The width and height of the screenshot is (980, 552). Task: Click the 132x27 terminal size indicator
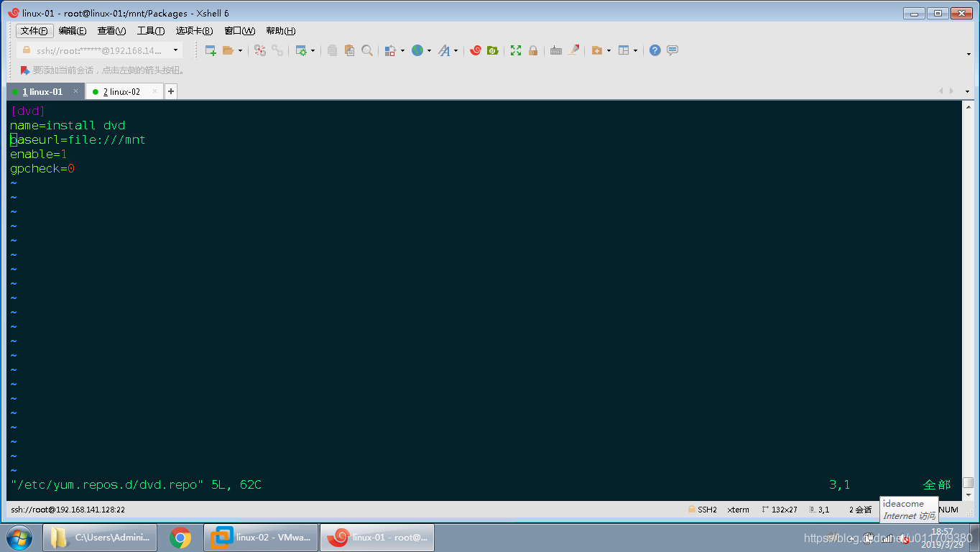pyautogui.click(x=779, y=510)
